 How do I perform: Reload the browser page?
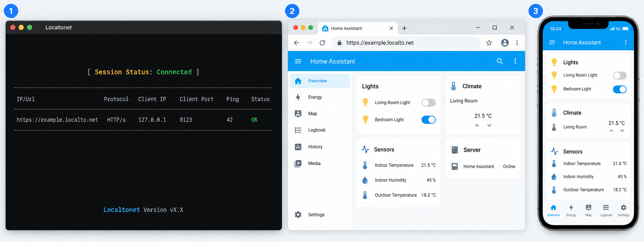tap(322, 43)
